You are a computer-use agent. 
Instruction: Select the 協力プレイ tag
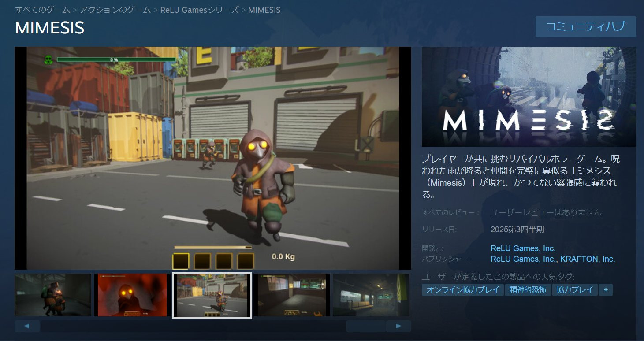[x=575, y=290]
